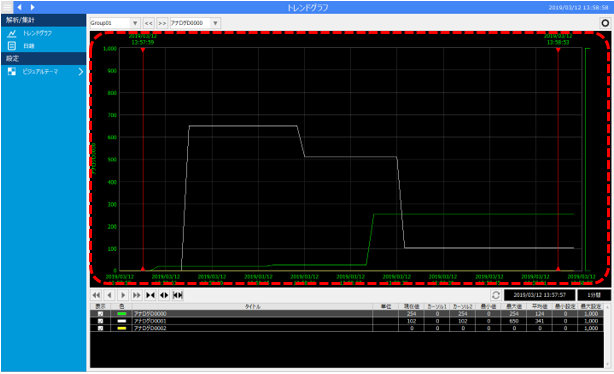Click the compress time axis icon

pyautogui.click(x=150, y=295)
